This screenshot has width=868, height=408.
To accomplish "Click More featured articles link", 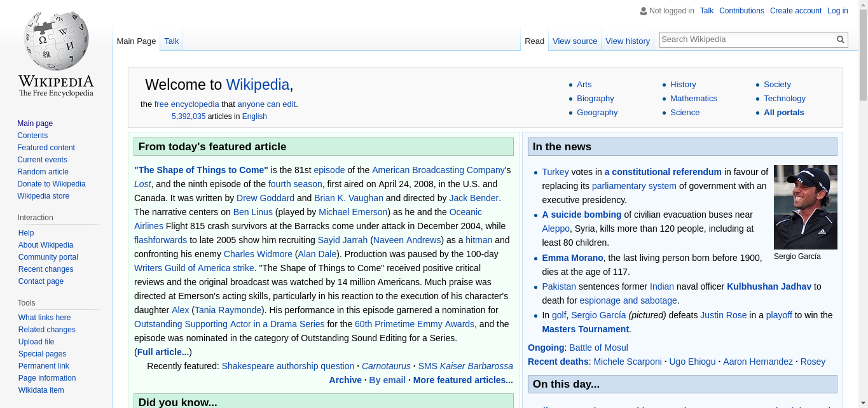I will (462, 380).
